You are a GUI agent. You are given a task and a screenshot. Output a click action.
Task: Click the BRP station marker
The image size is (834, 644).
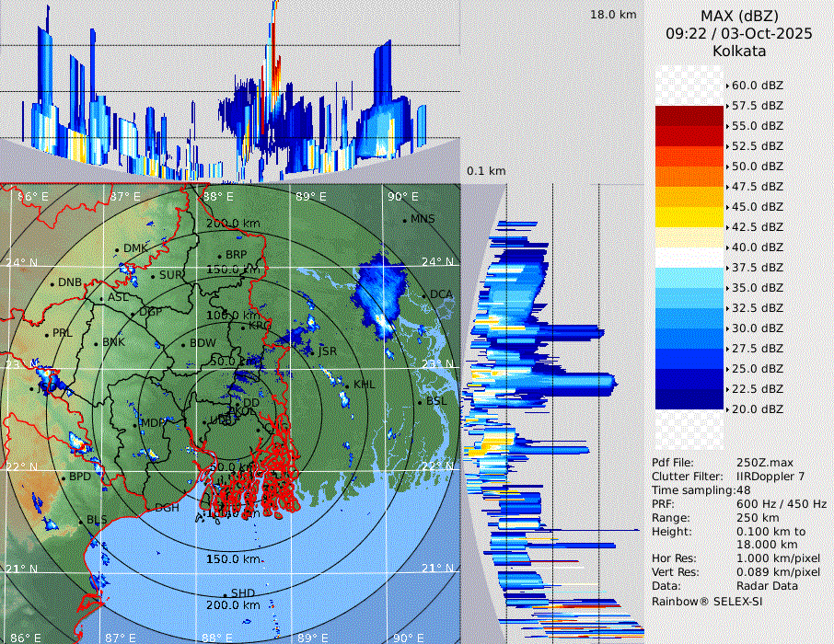tap(220, 256)
